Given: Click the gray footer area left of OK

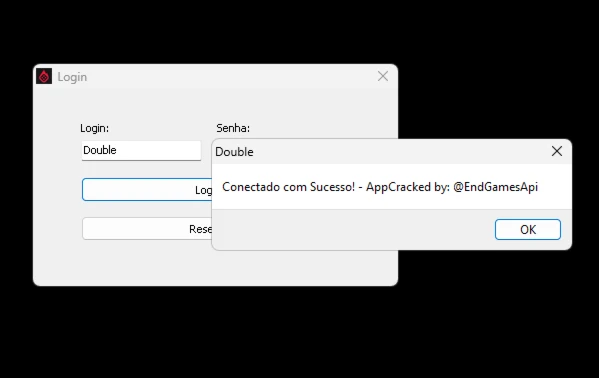Looking at the screenshot, I should [x=351, y=229].
